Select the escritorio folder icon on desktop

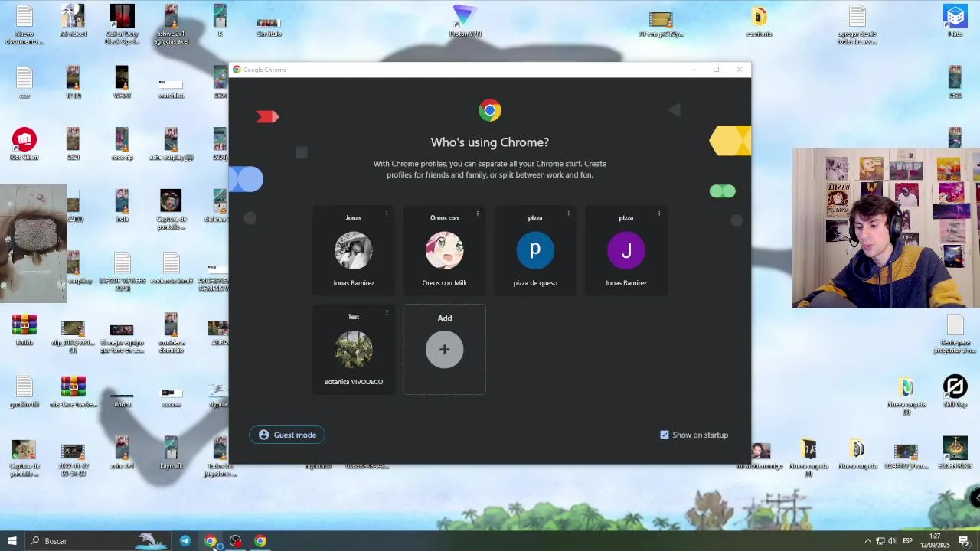(759, 21)
